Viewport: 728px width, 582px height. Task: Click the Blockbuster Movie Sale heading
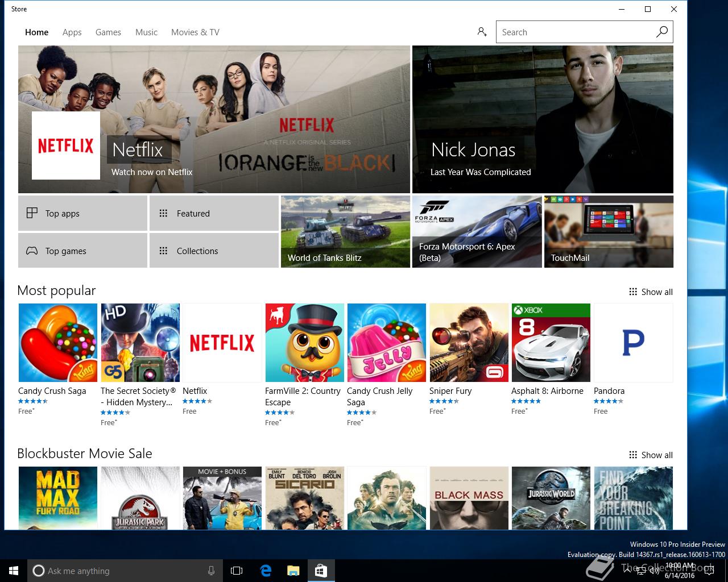click(x=85, y=454)
